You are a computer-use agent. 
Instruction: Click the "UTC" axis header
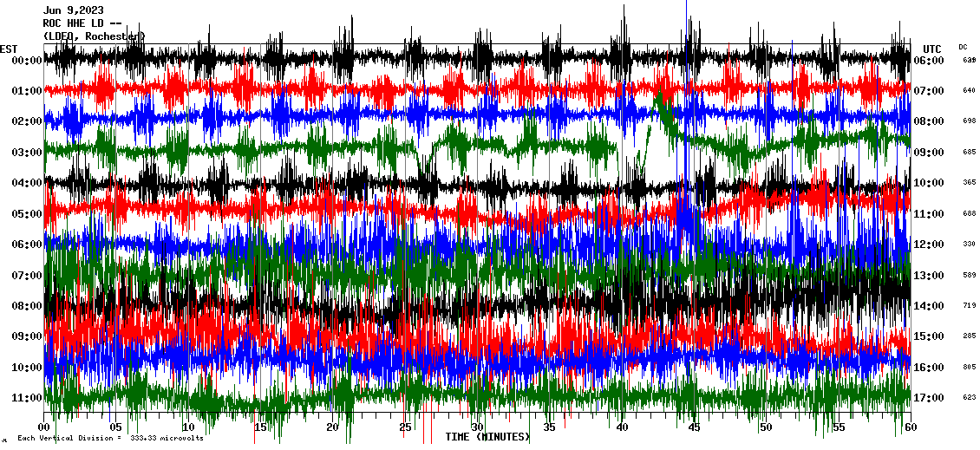tap(932, 49)
